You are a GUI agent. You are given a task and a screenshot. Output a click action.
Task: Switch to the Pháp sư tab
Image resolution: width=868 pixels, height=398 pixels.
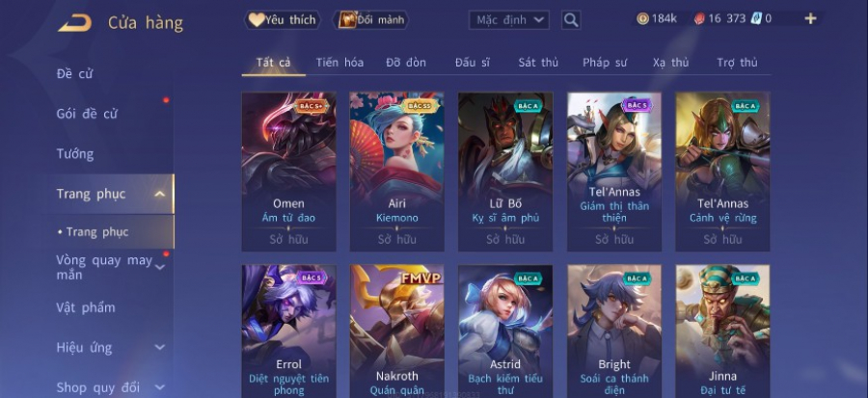pyautogui.click(x=604, y=63)
